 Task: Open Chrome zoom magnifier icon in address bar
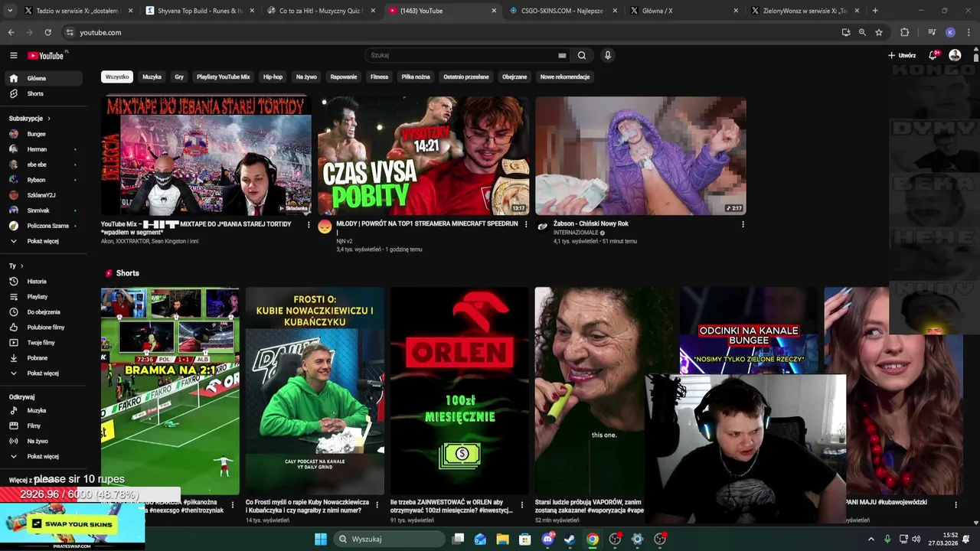(x=862, y=32)
